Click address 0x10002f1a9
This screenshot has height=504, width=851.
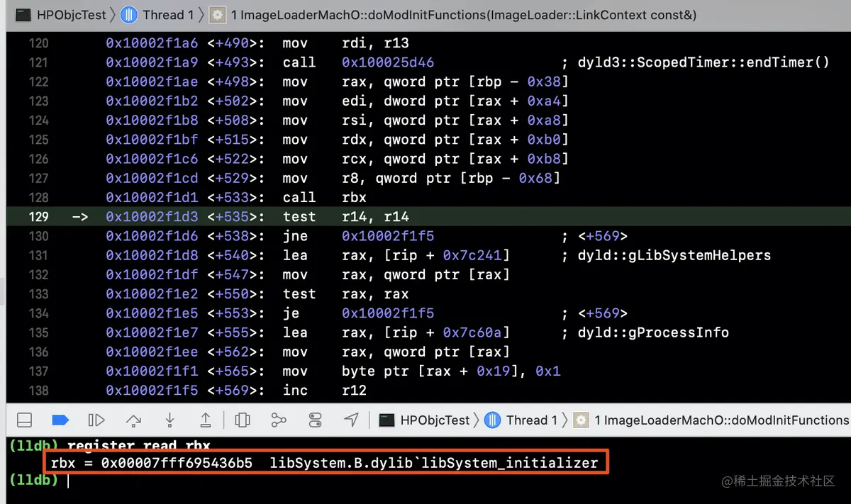[x=152, y=62]
